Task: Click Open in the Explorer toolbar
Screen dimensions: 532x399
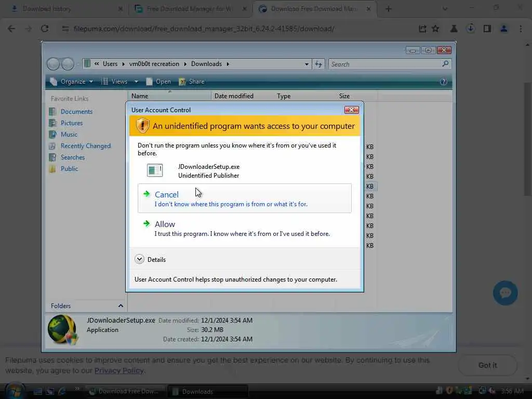Action: [x=158, y=82]
